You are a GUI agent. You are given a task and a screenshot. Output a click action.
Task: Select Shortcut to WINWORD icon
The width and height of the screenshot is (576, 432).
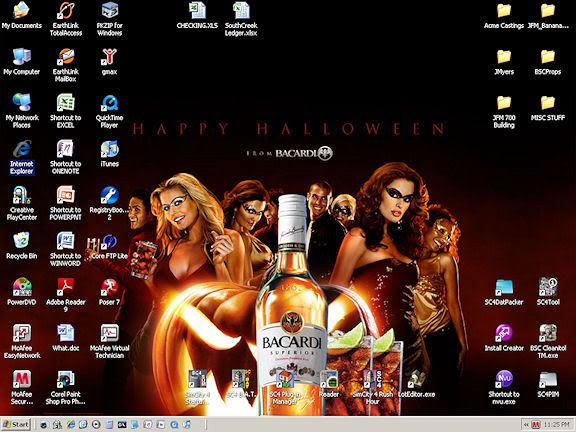click(x=66, y=249)
